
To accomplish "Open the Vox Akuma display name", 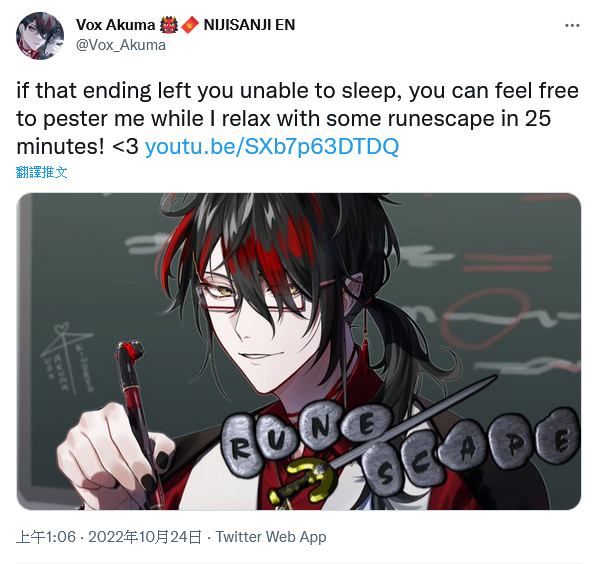I will pyautogui.click(x=115, y=25).
